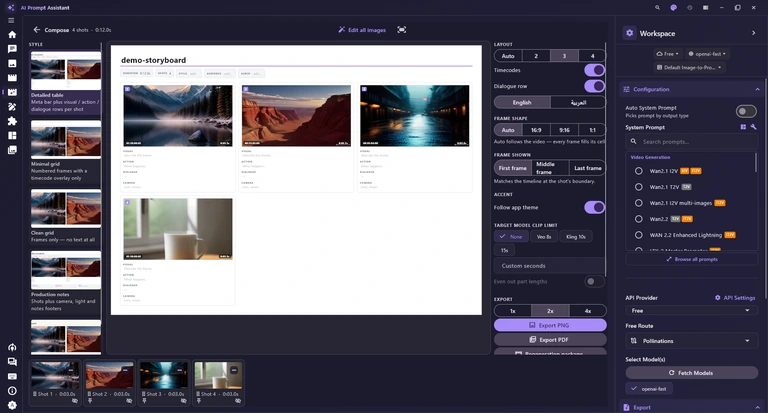Collapse the Configuration section
This screenshot has width=768, height=413.
click(x=757, y=89)
